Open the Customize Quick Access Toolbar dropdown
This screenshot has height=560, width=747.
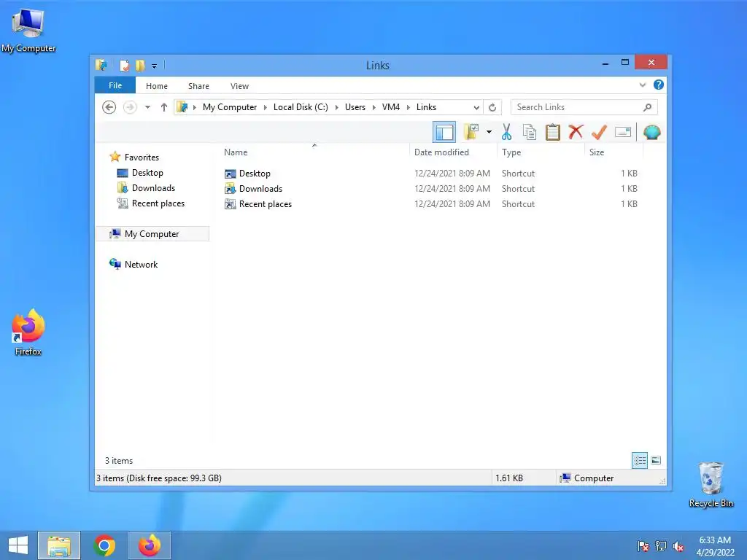coord(155,66)
